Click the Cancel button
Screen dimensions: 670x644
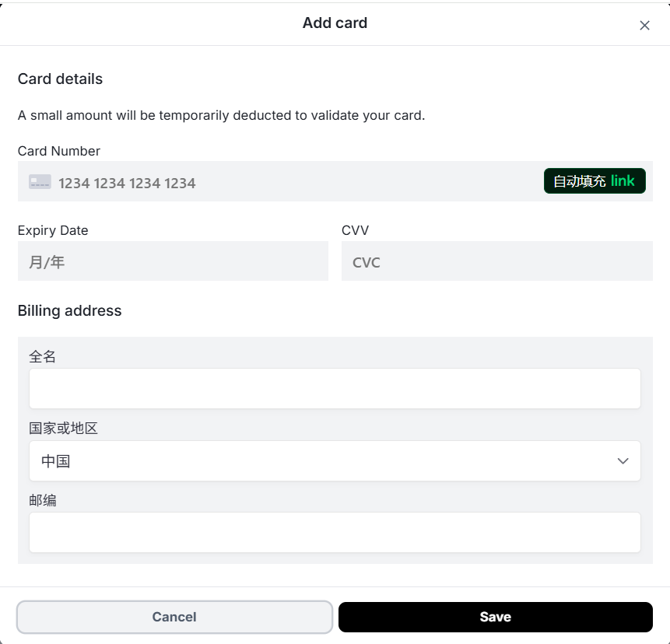[174, 616]
